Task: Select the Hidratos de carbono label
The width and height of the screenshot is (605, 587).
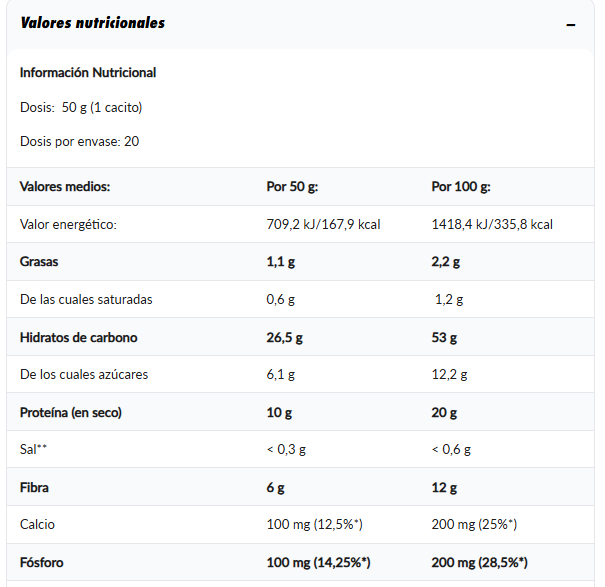Action: (79, 337)
